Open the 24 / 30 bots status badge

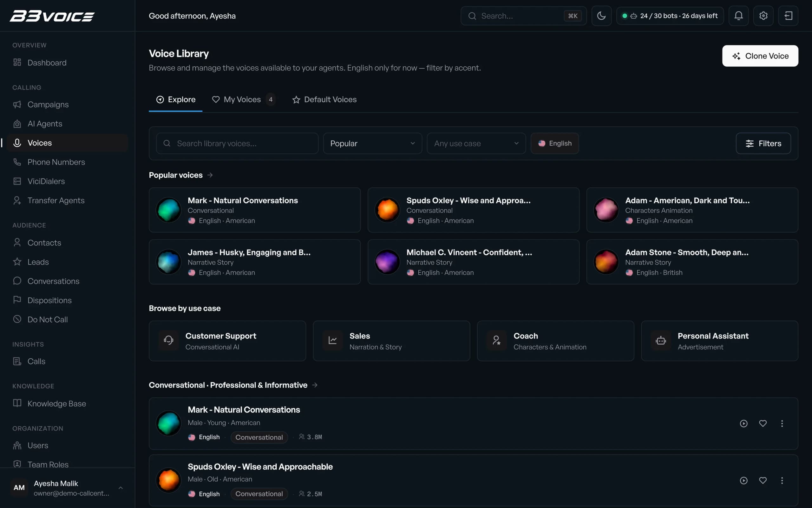click(670, 16)
